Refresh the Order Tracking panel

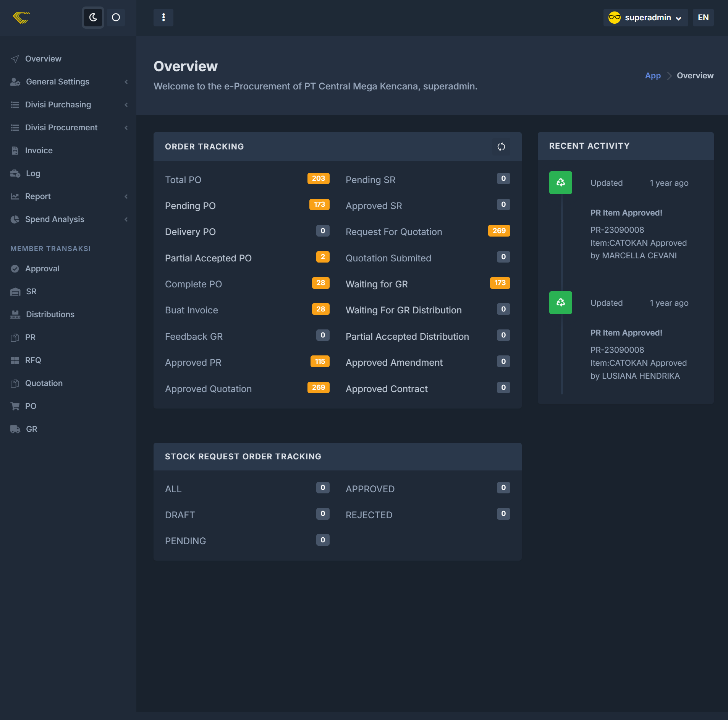click(x=501, y=147)
